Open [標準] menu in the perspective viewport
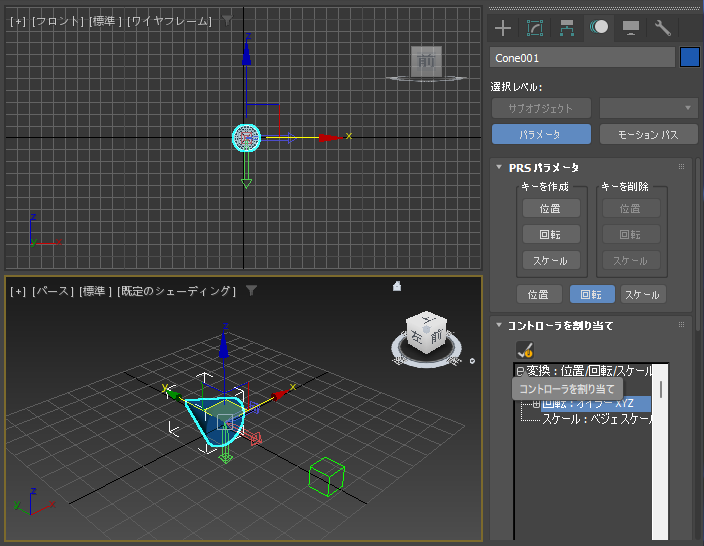This screenshot has height=546, width=704. point(95,291)
